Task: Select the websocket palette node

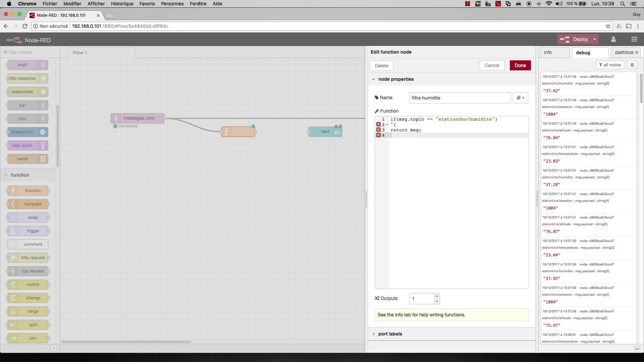Action: 28,92
